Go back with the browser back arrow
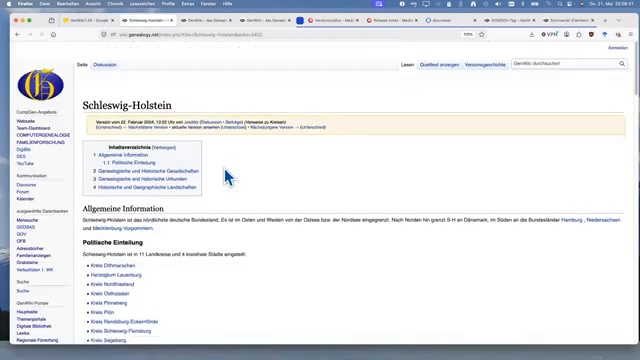The height and width of the screenshot is (360, 640). (x=18, y=35)
